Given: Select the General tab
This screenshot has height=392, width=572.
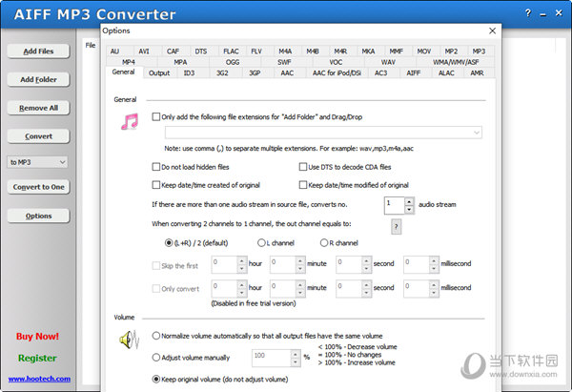Looking at the screenshot, I should coord(123,72).
